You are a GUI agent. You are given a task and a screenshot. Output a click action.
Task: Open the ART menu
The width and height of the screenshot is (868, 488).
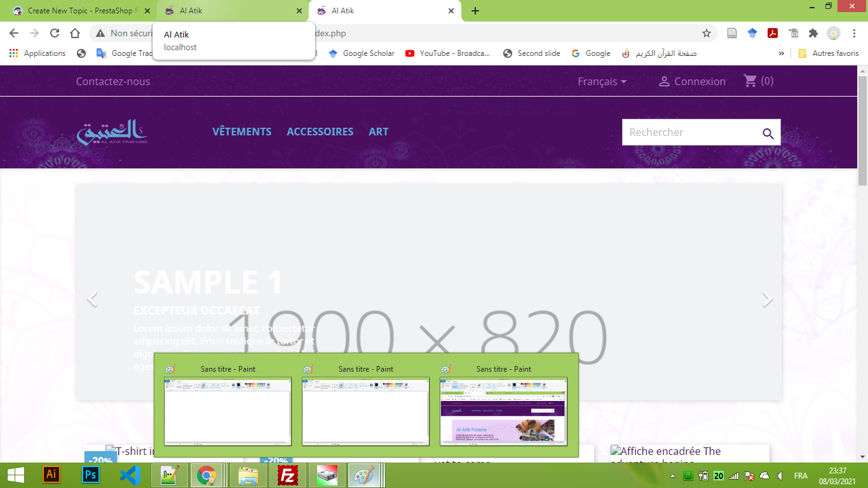(378, 132)
